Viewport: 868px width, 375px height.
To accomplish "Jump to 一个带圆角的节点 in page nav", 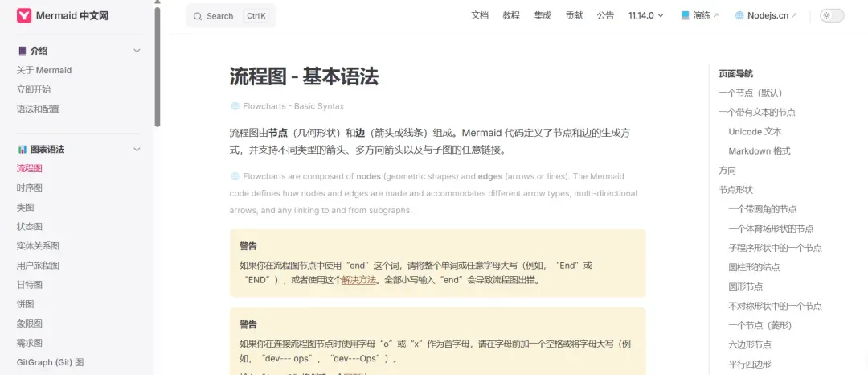I will pos(762,209).
